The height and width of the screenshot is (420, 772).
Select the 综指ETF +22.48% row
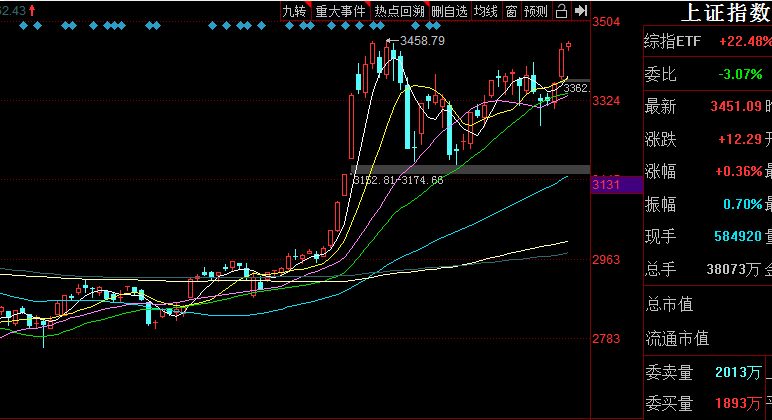pos(708,41)
